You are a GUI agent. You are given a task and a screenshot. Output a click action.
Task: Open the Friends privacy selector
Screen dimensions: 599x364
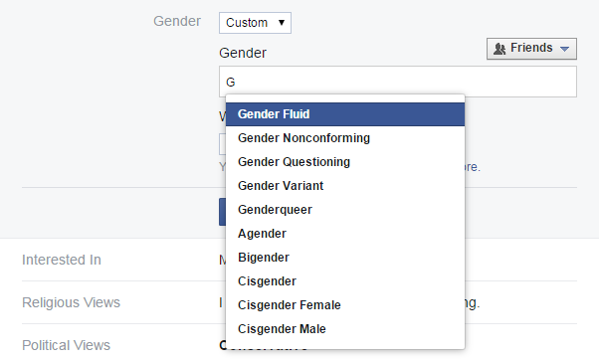531,49
